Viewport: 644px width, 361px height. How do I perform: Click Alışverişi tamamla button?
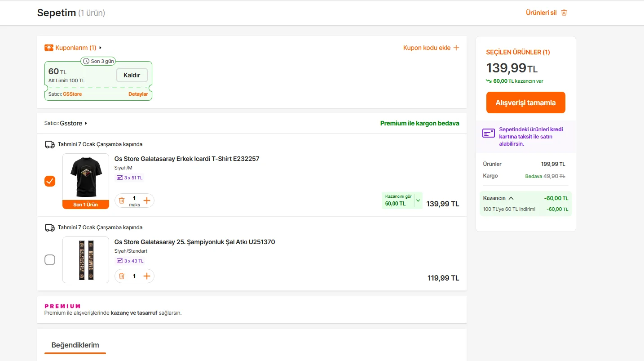point(525,103)
